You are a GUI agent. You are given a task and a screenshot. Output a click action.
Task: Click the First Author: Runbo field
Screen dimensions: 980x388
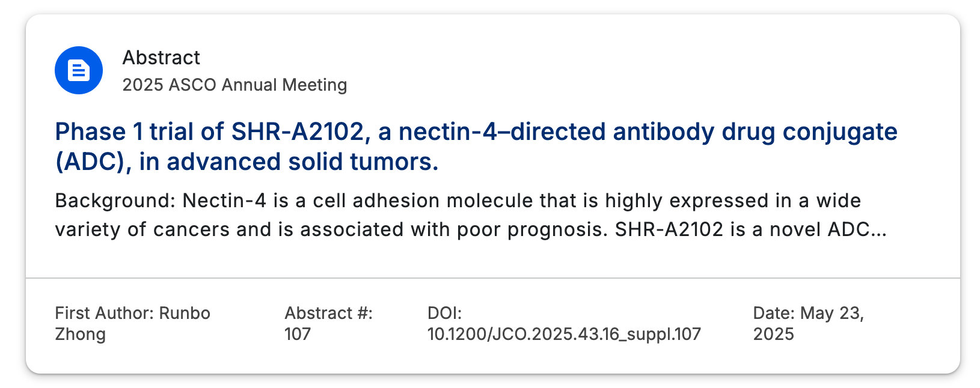[x=132, y=313]
